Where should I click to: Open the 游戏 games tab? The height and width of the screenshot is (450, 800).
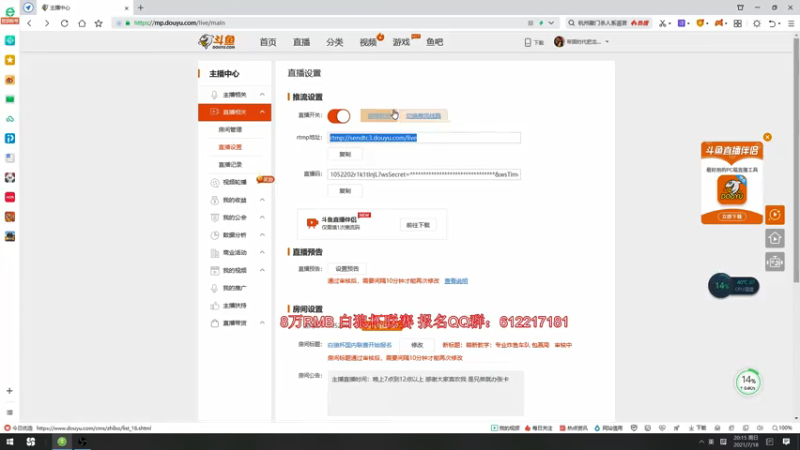[401, 42]
